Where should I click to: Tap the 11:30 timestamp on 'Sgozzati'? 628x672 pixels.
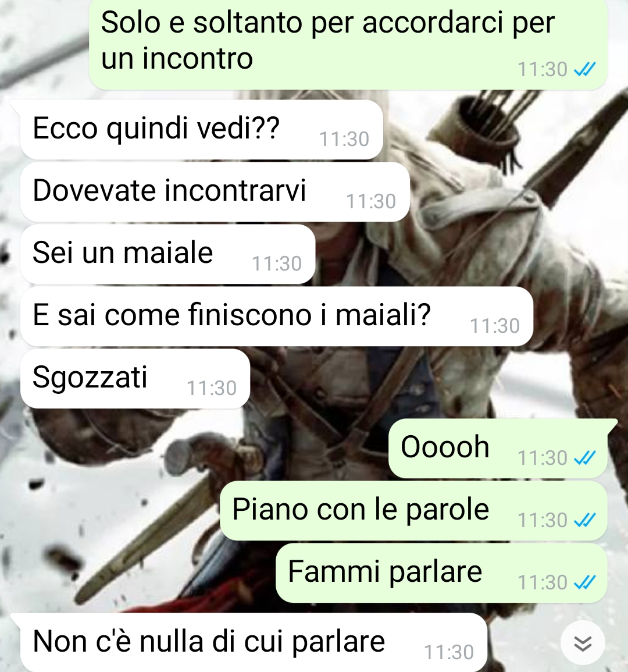click(212, 388)
